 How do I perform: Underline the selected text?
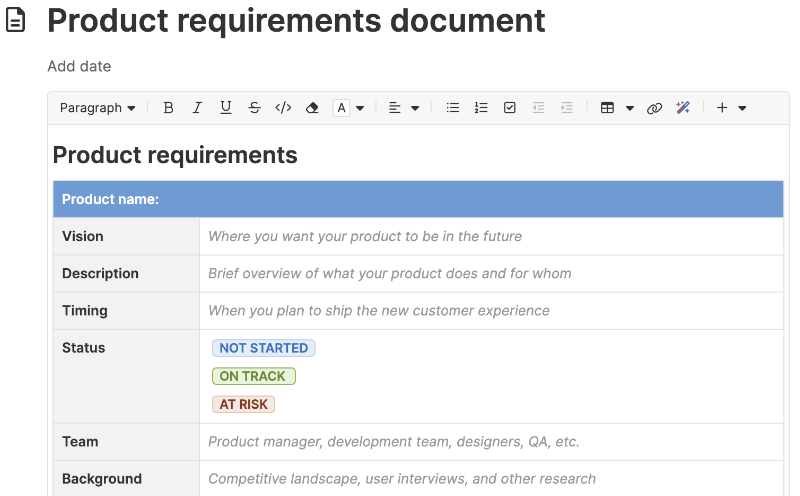[x=226, y=108]
